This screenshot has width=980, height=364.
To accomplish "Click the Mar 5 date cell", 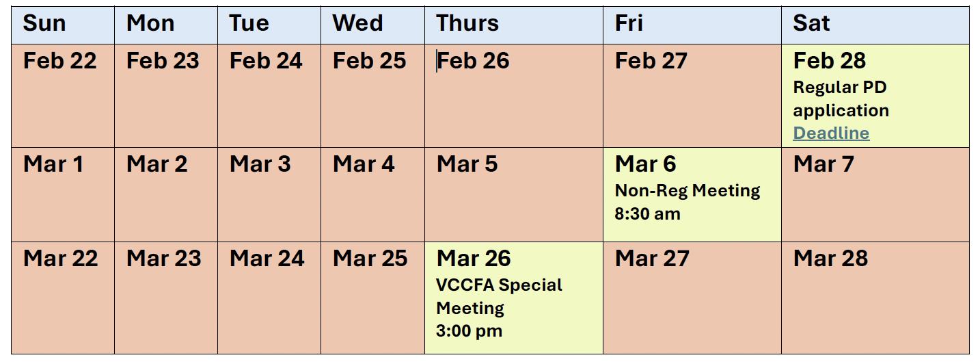I will (513, 194).
